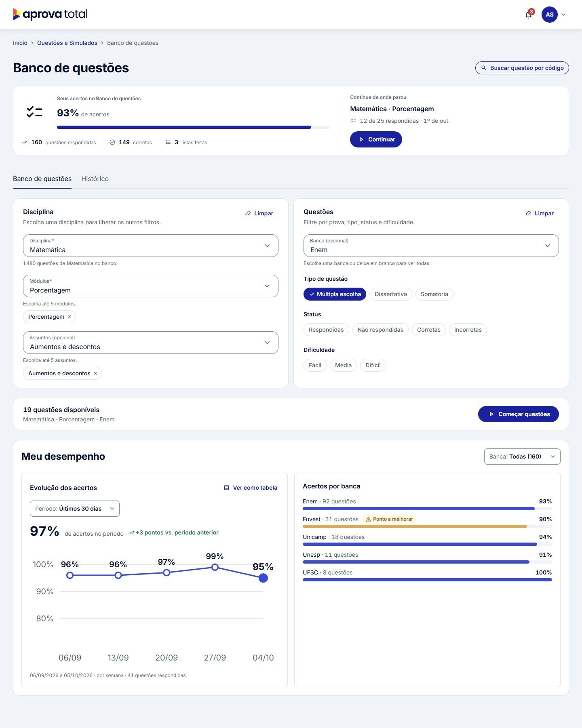Click the check icon beside 160 questões respondidas
582x728 pixels.
click(25, 142)
